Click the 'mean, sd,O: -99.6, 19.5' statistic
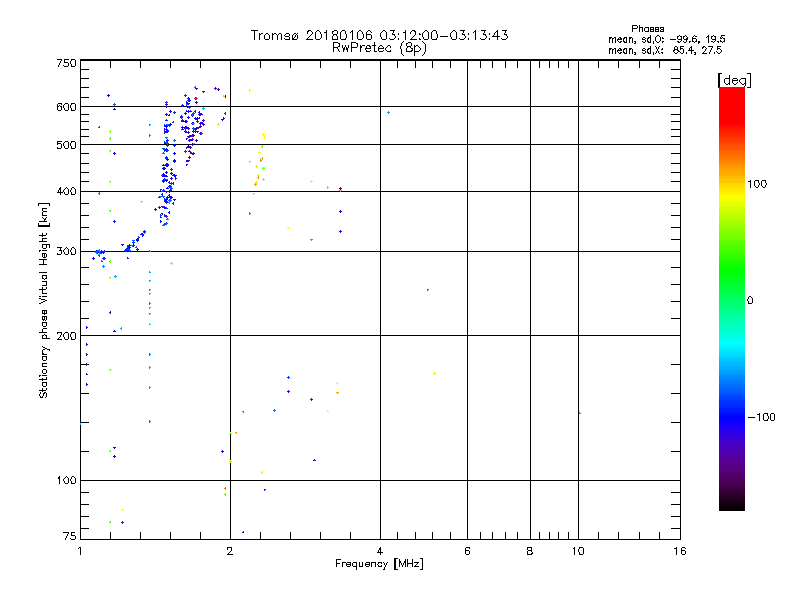This screenshot has height=600, width=800. click(666, 39)
